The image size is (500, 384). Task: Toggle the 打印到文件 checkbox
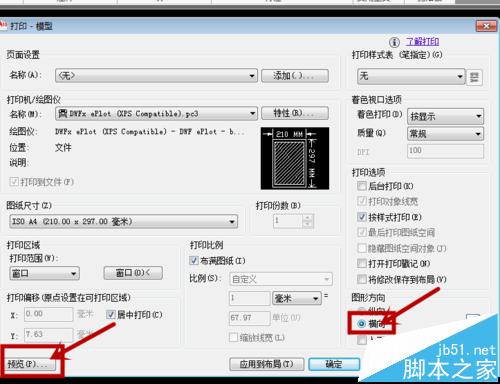pyautogui.click(x=14, y=182)
